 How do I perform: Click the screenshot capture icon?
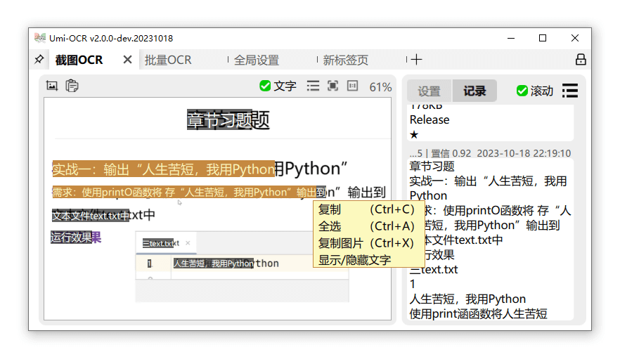[51, 86]
